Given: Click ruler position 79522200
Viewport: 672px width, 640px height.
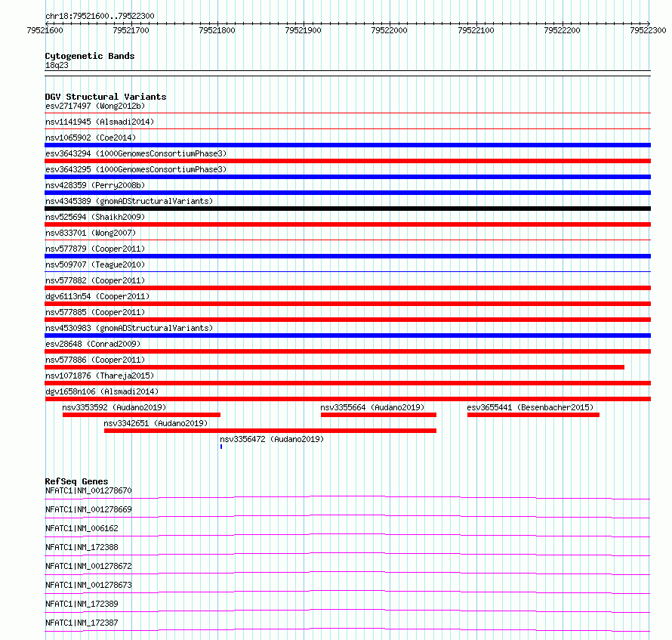Looking at the screenshot, I should (563, 30).
